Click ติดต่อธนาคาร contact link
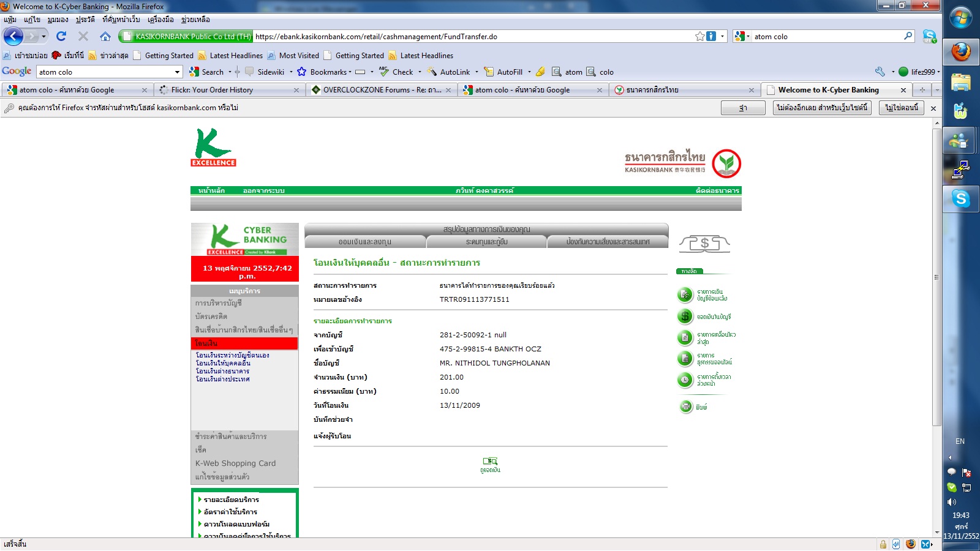980x551 pixels. coord(717,190)
